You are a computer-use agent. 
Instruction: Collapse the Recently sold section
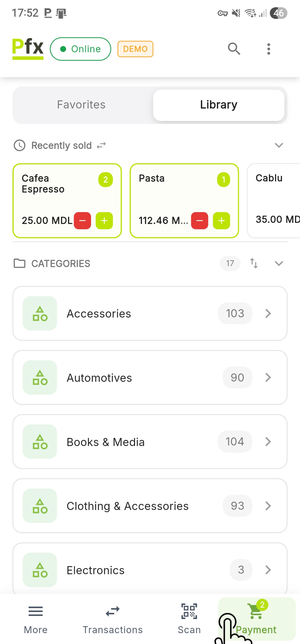(279, 145)
